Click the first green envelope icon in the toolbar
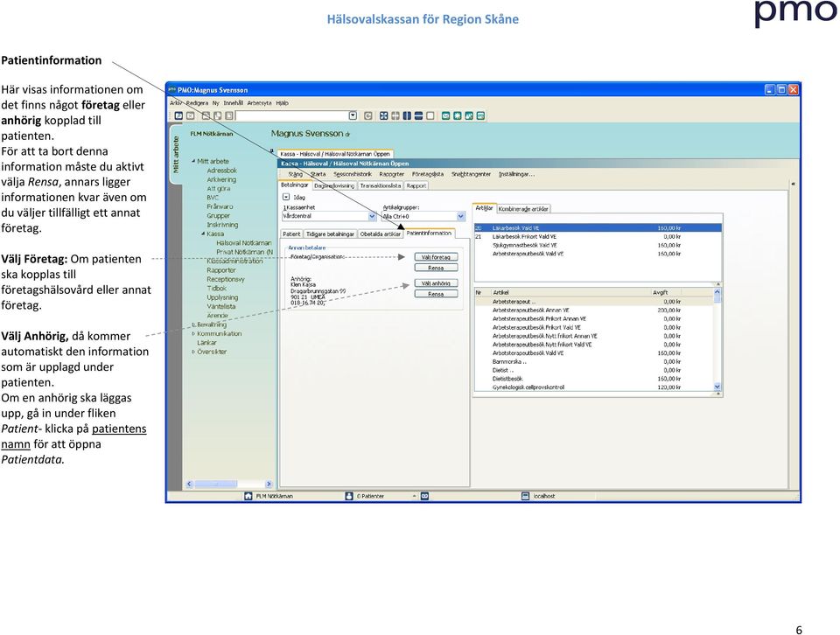 [445, 115]
